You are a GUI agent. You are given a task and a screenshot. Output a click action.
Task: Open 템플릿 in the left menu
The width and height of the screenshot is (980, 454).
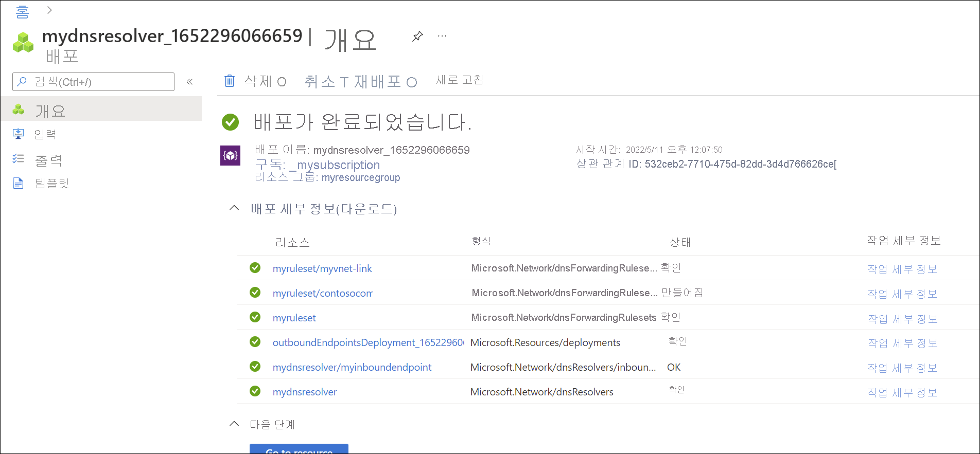(x=52, y=184)
